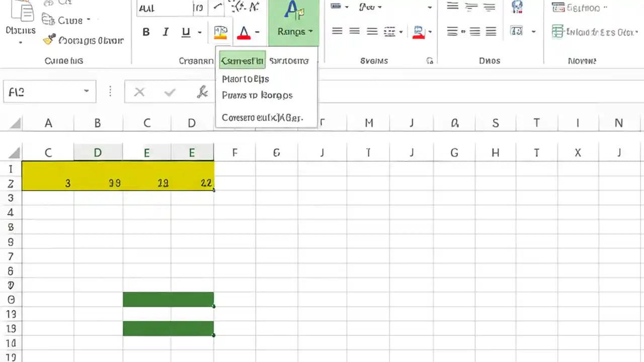Select the highlighted first item in the dropdown list
This screenshot has width=644, height=362.
242,60
